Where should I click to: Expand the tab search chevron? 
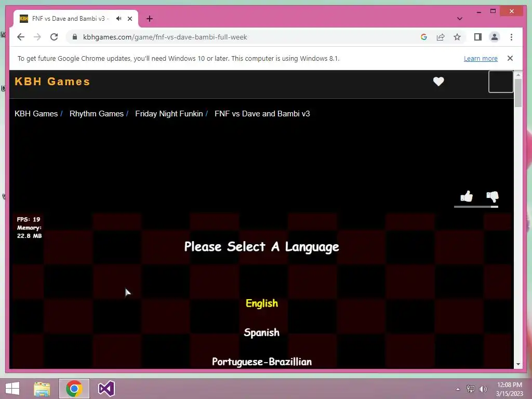pyautogui.click(x=459, y=19)
